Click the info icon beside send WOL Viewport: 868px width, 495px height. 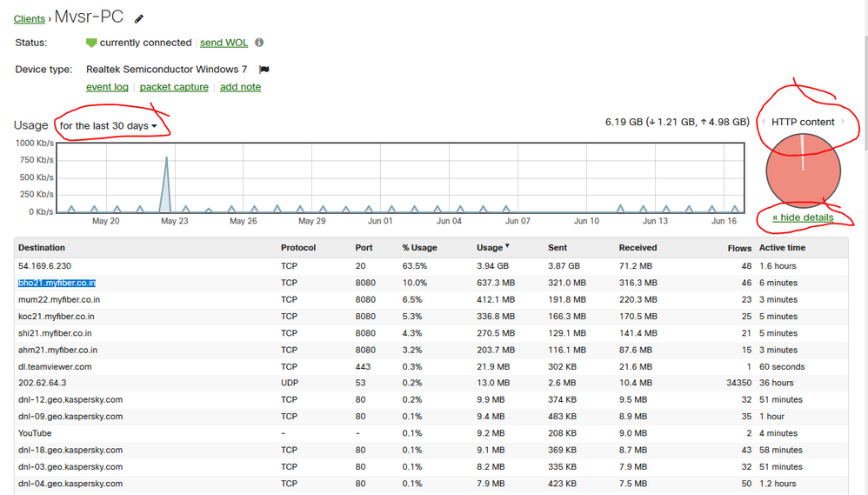coord(259,43)
